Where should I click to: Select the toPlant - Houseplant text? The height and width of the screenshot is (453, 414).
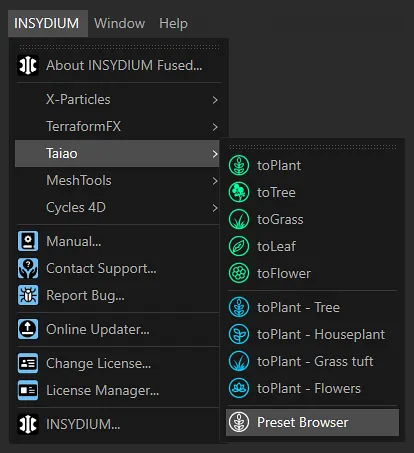(x=321, y=335)
